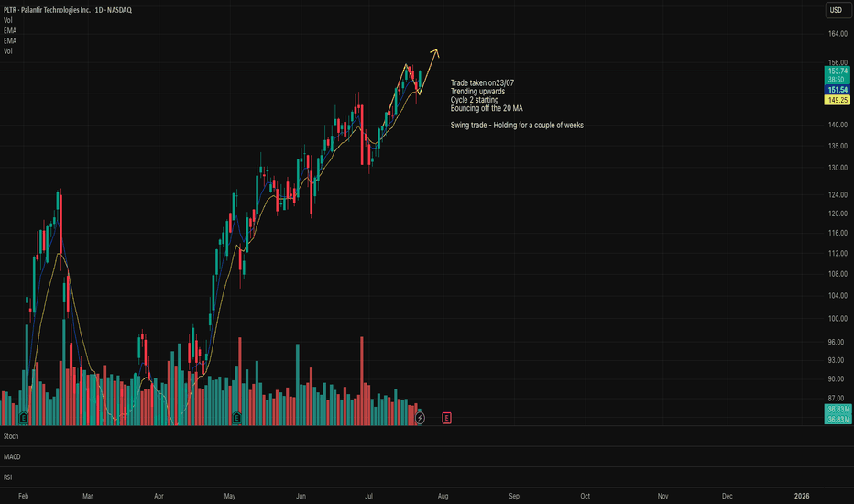Image resolution: width=854 pixels, height=504 pixels.
Task: Expand the RSI indicator pane
Action: (7, 477)
